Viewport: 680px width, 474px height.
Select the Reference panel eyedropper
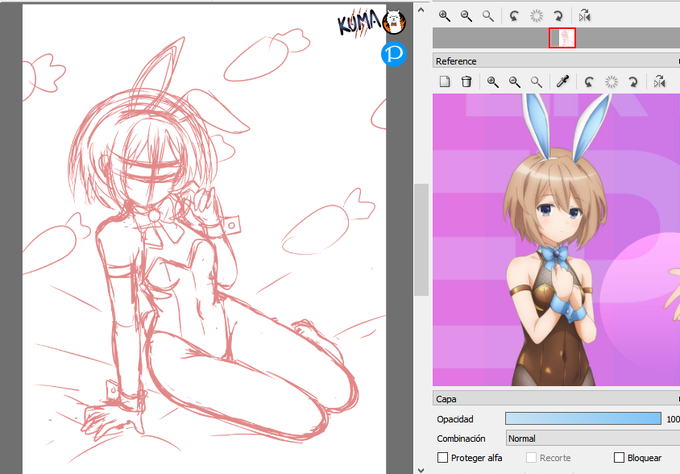(563, 82)
